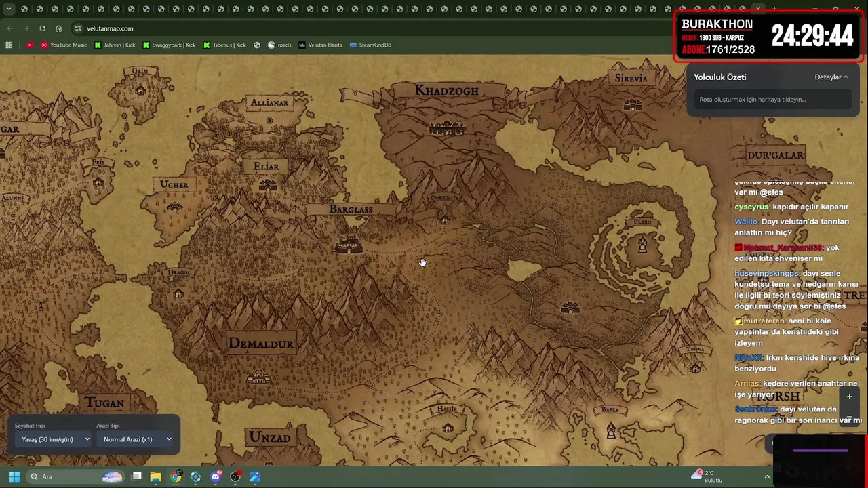Open the roads bookmark

click(279, 45)
